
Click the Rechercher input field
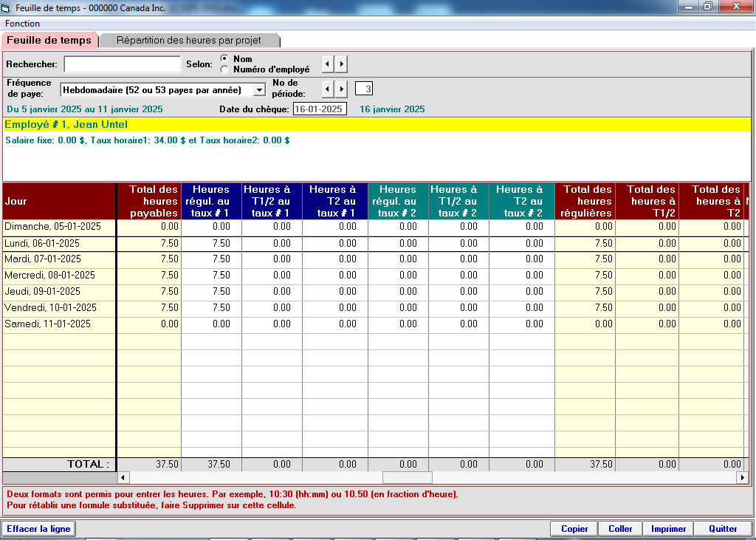pyautogui.click(x=122, y=65)
